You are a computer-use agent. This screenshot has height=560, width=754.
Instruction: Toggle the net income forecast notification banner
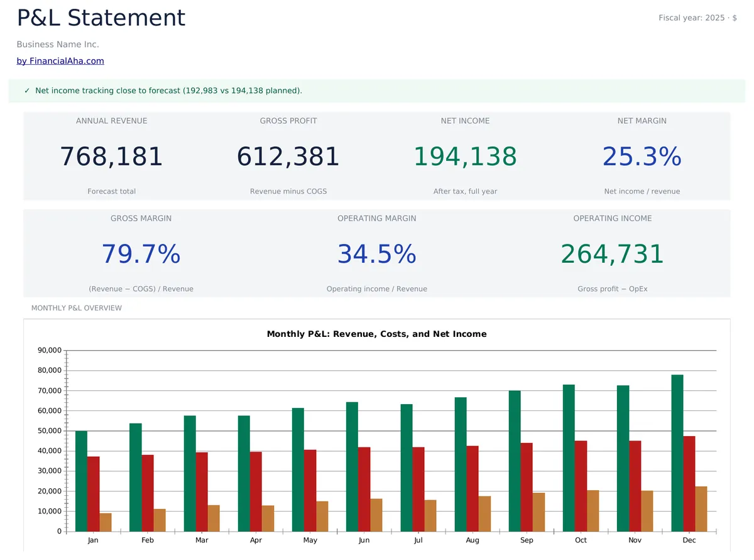(x=377, y=91)
